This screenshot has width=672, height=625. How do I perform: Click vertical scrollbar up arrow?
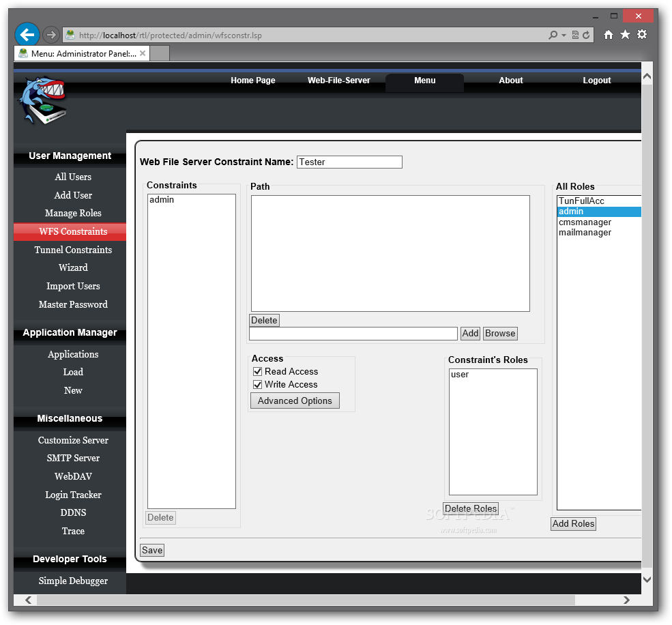[647, 76]
